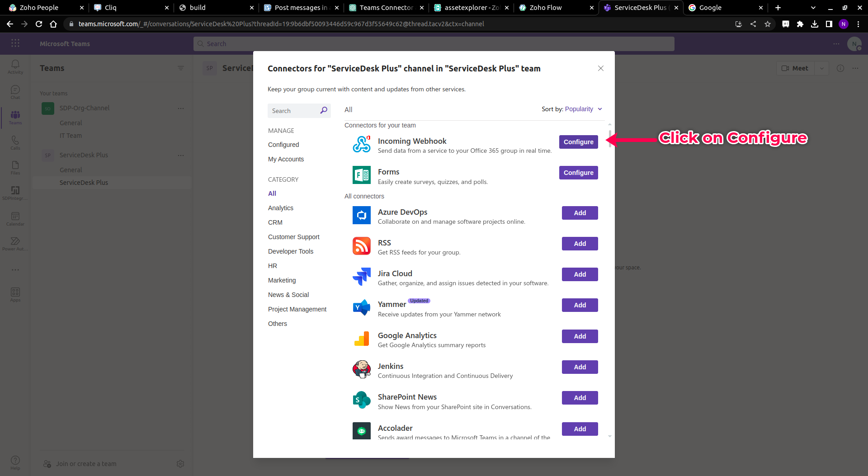This screenshot has width=868, height=476.
Task: Open the Sort by Popularity dropdown
Action: click(583, 109)
